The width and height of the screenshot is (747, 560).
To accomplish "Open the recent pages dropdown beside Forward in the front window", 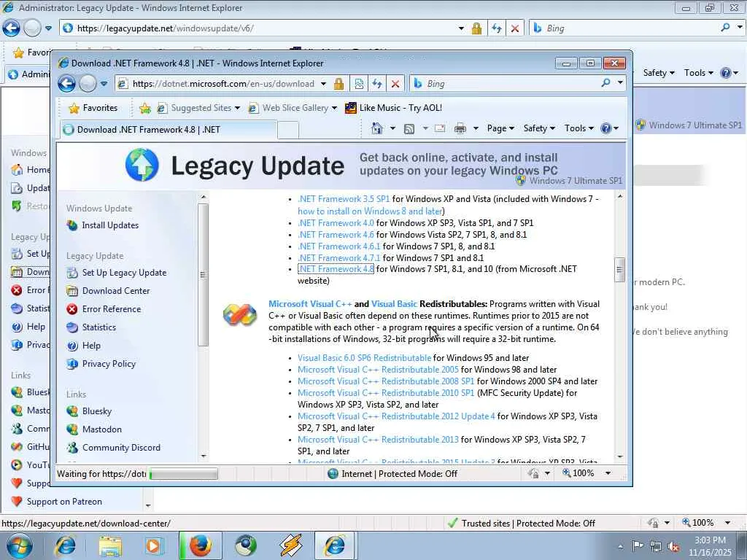I will point(104,84).
